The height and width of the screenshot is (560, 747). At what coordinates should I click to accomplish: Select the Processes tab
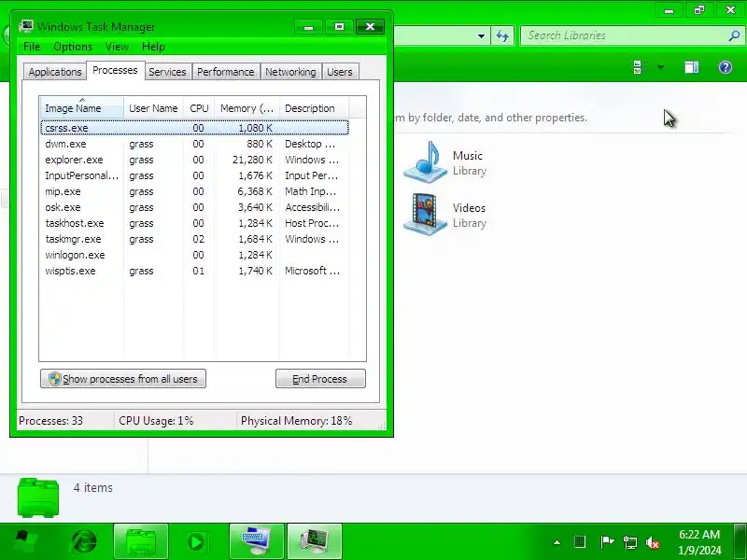tap(115, 71)
